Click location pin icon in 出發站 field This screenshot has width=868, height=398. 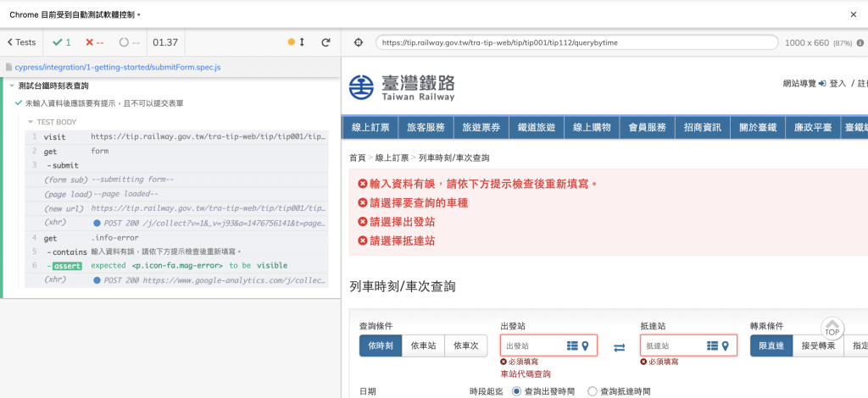[586, 346]
